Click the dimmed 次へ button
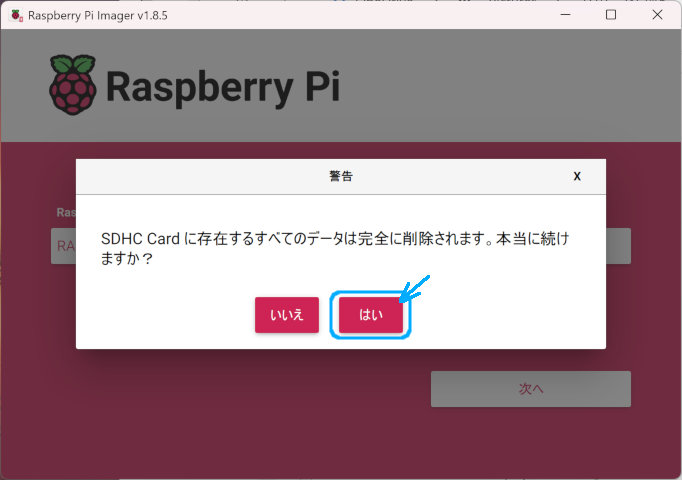This screenshot has width=682, height=480. [x=531, y=389]
